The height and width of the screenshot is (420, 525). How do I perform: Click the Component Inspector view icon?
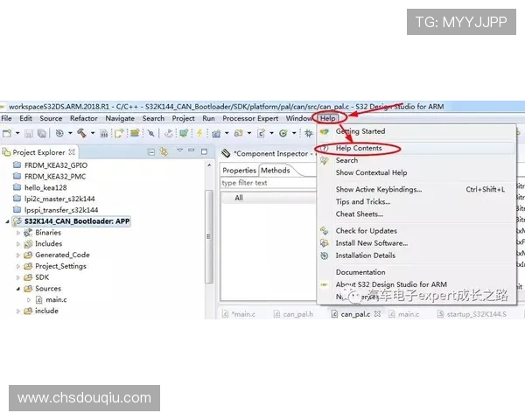tap(226, 152)
